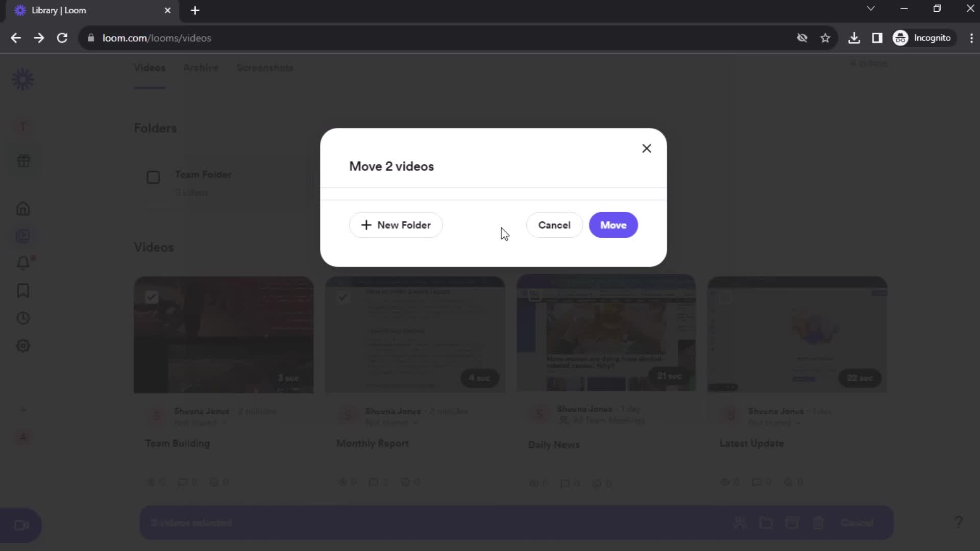The height and width of the screenshot is (551, 980).
Task: Select the Daily News video thumbnail
Action: 606,332
